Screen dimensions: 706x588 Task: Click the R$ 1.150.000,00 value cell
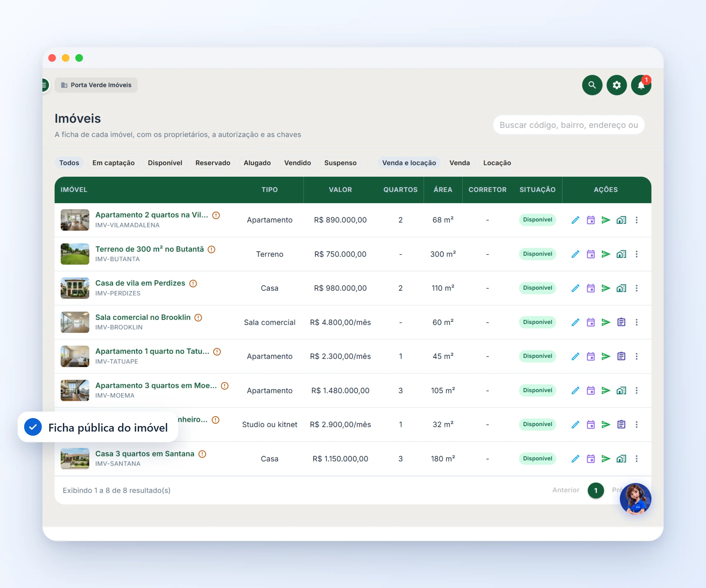[x=340, y=459]
